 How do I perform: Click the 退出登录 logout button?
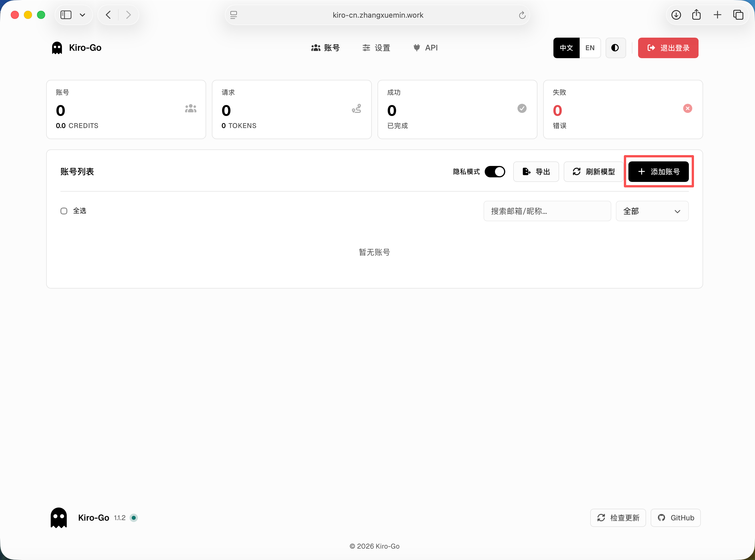668,48
